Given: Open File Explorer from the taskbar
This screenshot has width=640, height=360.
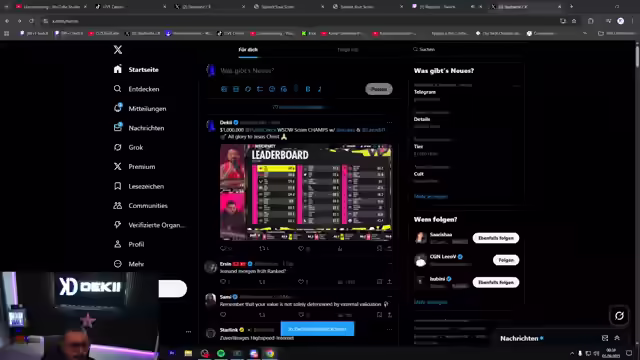Looking at the screenshot, I should click(188, 353).
